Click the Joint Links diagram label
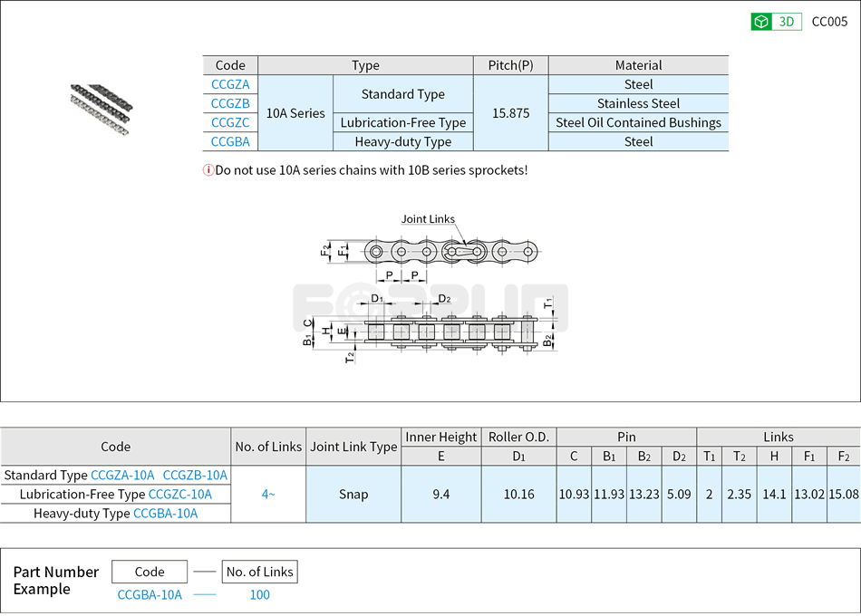This screenshot has height=616, width=861. [428, 218]
